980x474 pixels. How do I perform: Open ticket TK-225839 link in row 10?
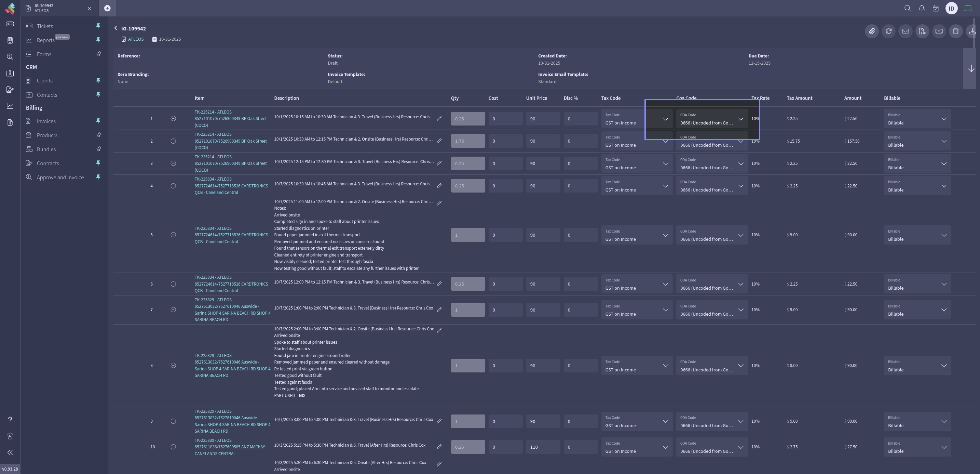point(230,447)
